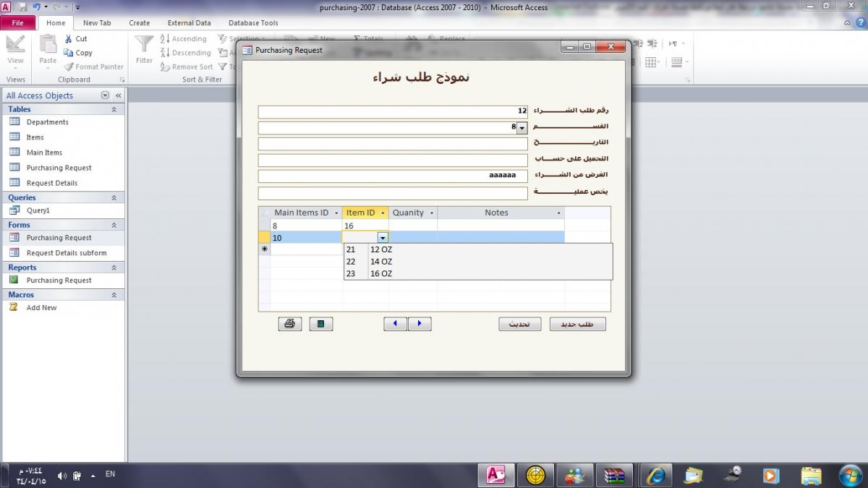Switch to the New Tab ribbon tab
The image size is (868, 488).
(x=97, y=22)
